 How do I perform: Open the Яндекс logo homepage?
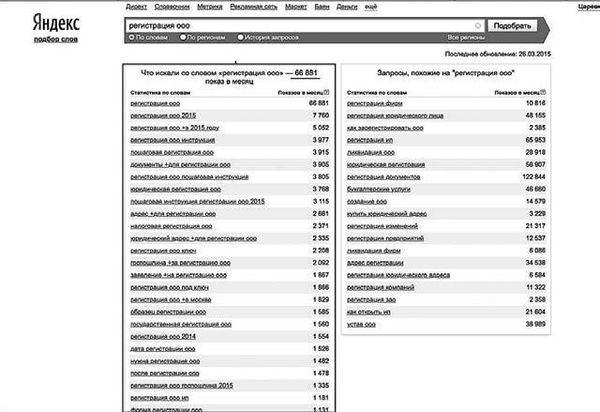[56, 23]
